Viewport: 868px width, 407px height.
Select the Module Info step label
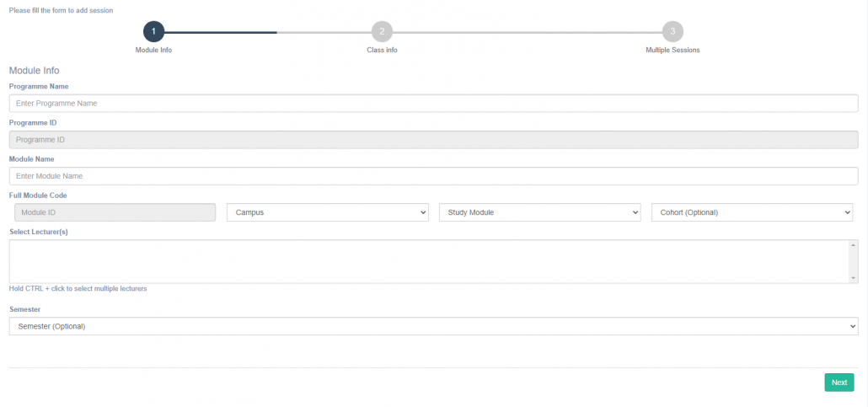click(153, 51)
